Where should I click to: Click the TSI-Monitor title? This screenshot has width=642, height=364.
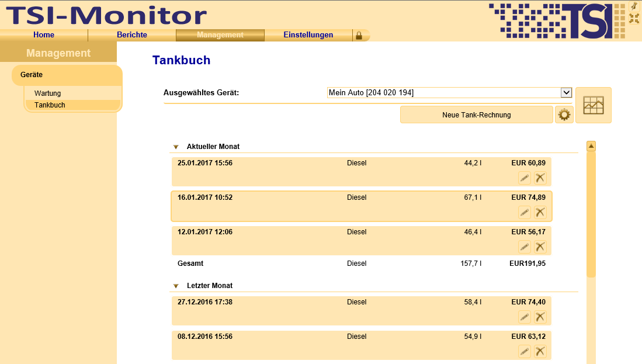coord(106,15)
